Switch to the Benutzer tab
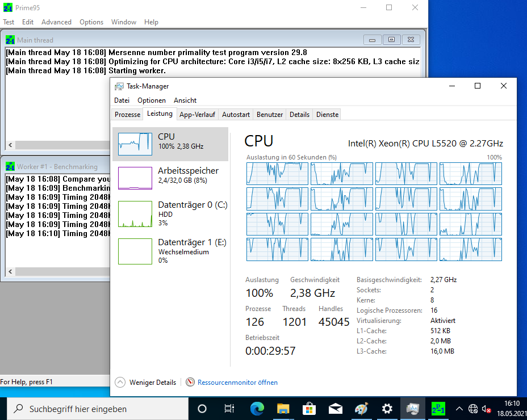The width and height of the screenshot is (527, 420). tap(270, 115)
